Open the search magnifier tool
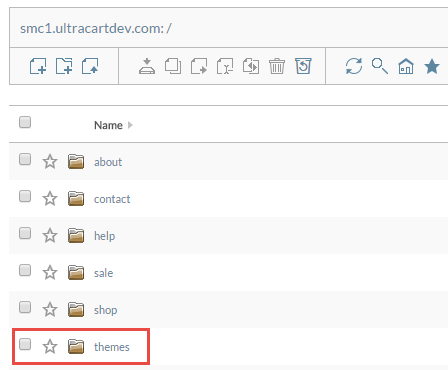This screenshot has width=448, height=370. pyautogui.click(x=380, y=66)
